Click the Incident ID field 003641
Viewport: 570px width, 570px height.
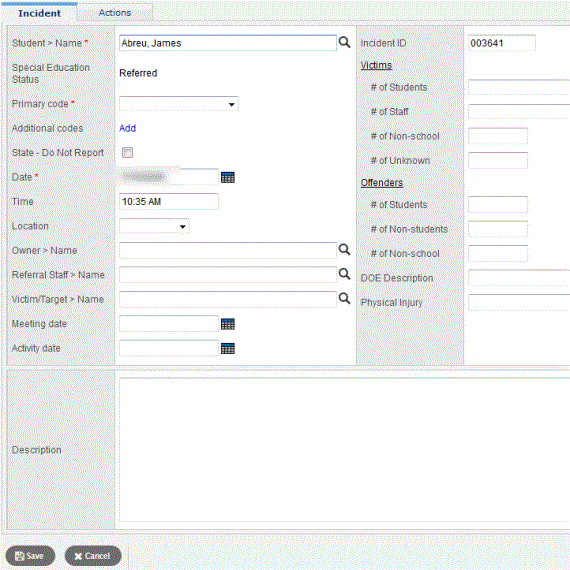tap(502, 43)
